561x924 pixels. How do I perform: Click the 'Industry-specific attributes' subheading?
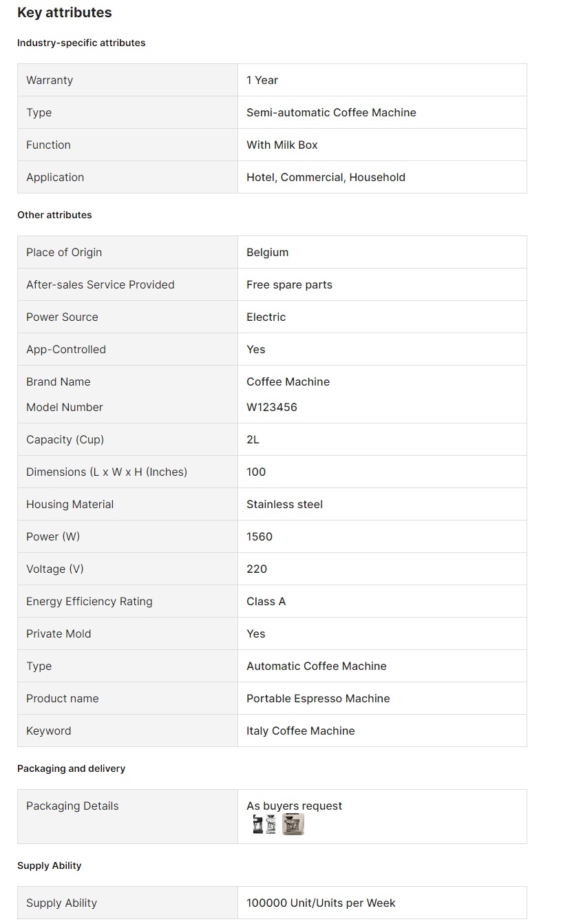pyautogui.click(x=81, y=43)
